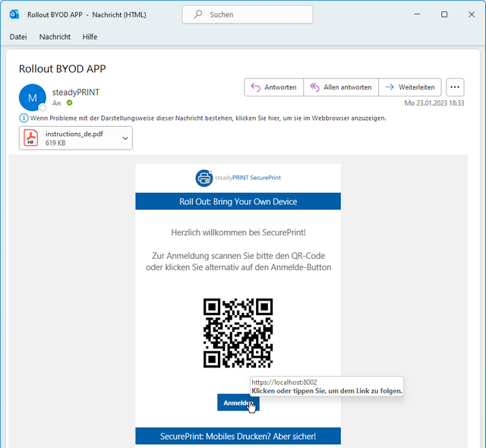Viewport: 486px width, 448px height.
Task: Click the display problems info bar text
Action: tap(208, 118)
